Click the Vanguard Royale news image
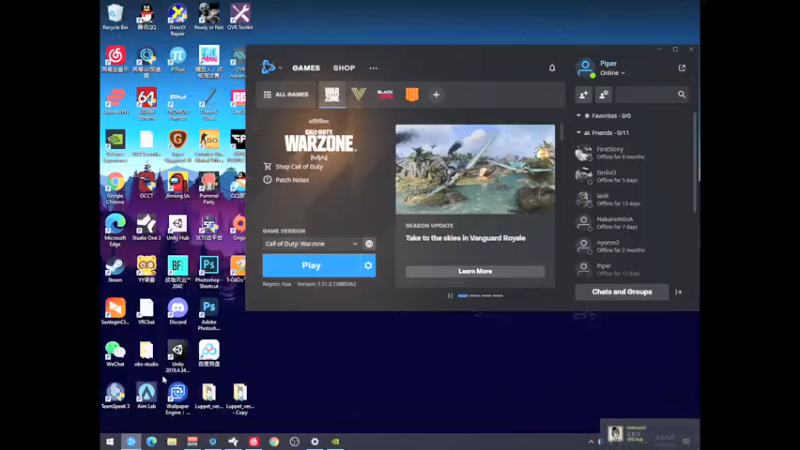Image resolution: width=800 pixels, height=450 pixels. click(x=475, y=169)
